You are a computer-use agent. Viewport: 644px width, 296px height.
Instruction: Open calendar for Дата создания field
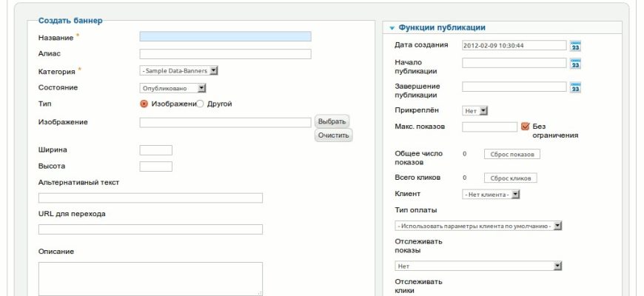[x=575, y=46]
